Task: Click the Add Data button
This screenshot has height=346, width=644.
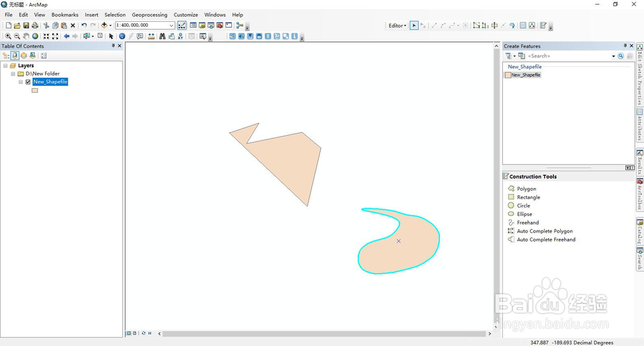Action: [x=104, y=26]
